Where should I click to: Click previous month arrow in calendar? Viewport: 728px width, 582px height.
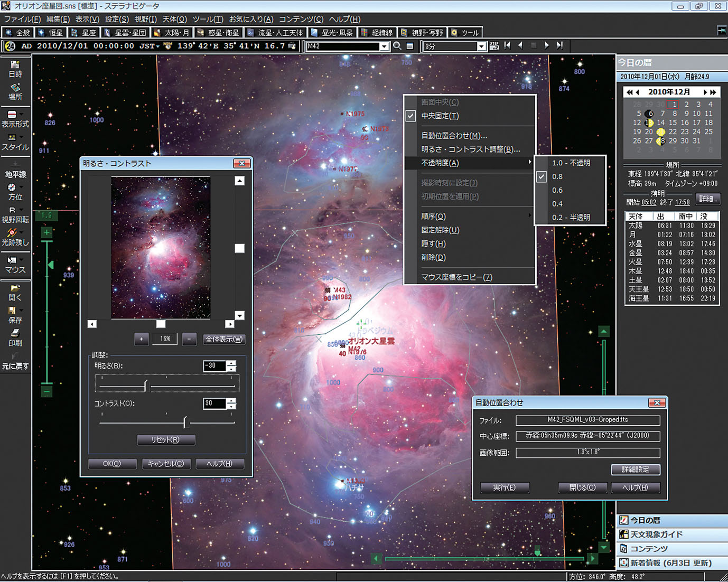638,92
